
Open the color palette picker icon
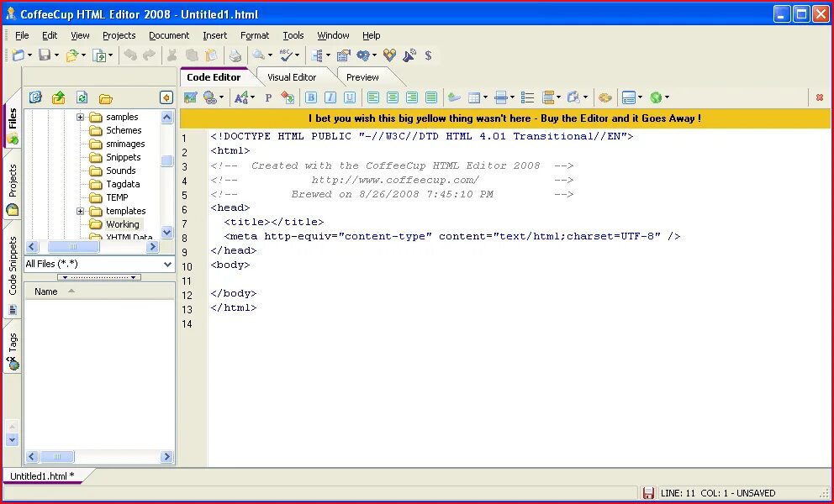(604, 97)
